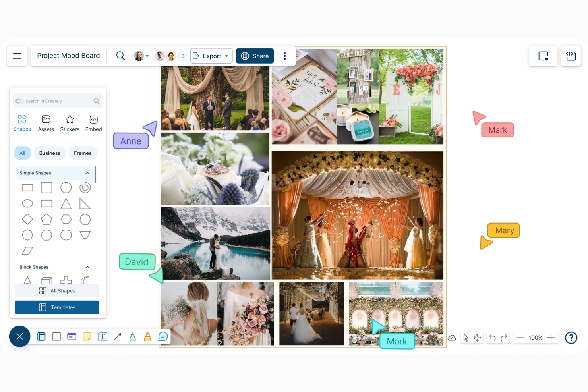Viewport: 588px width, 392px height.
Task: Select the Business filter chip
Action: tap(50, 153)
